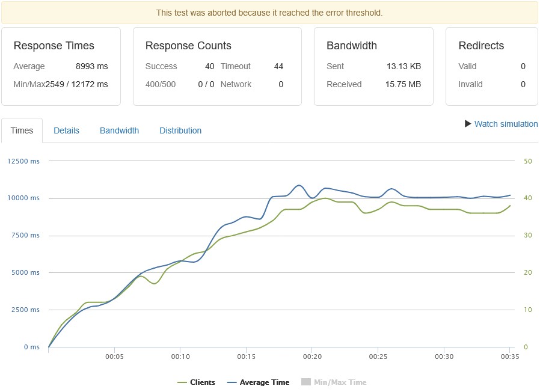This screenshot has width=540, height=392.
Task: Click the test aborted warning banner
Action: (x=269, y=13)
